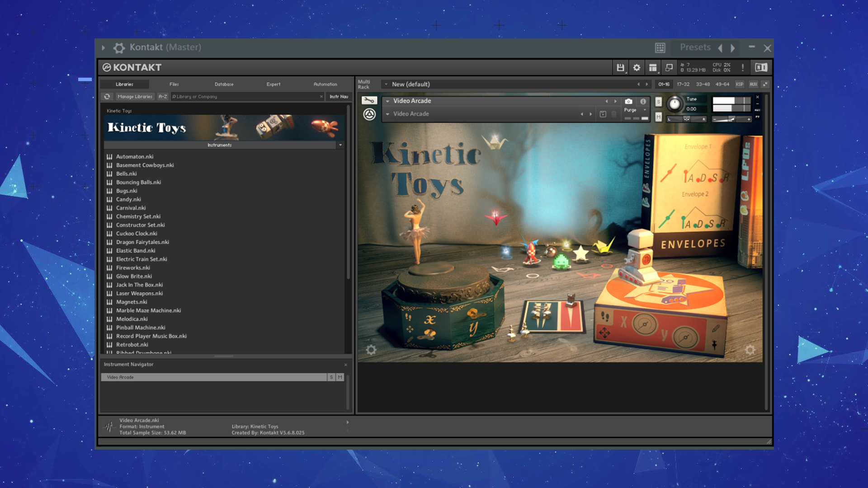Click the minimized view resize icon
Image resolution: width=868 pixels, height=488 pixels.
click(x=669, y=67)
